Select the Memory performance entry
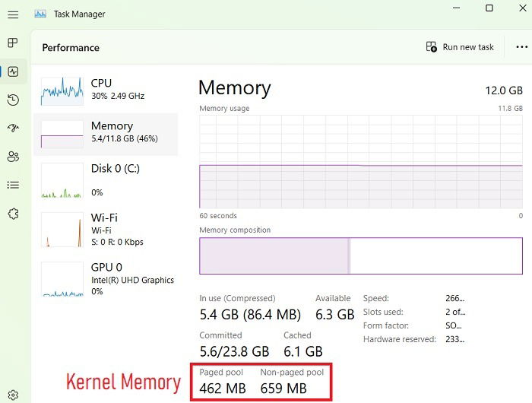Image resolution: width=532 pixels, height=403 pixels. (105, 132)
